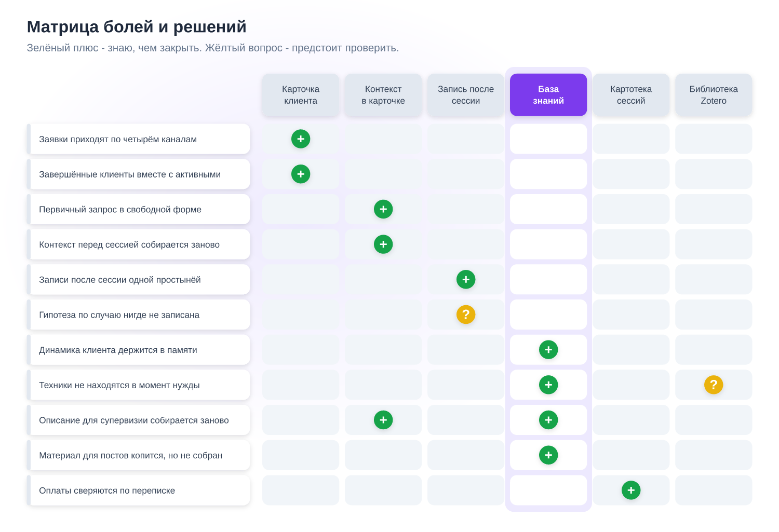This screenshot has height=532, width=779.
Task: Choose the Библиотека Zotero column header
Action: click(714, 95)
